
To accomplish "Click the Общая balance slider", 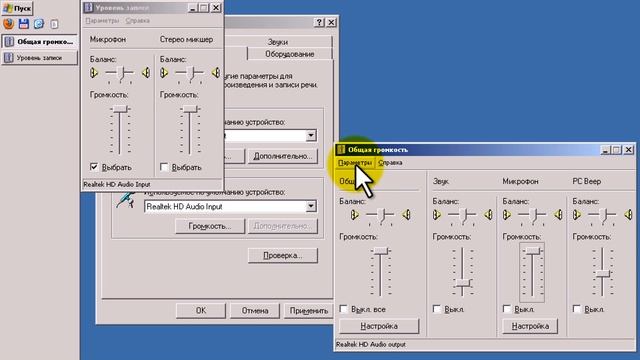I will click(380, 215).
